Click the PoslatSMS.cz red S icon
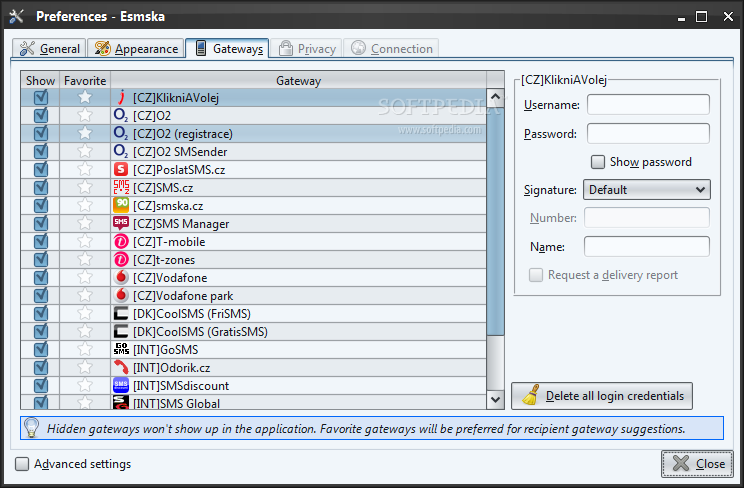The image size is (744, 488). pyautogui.click(x=121, y=169)
